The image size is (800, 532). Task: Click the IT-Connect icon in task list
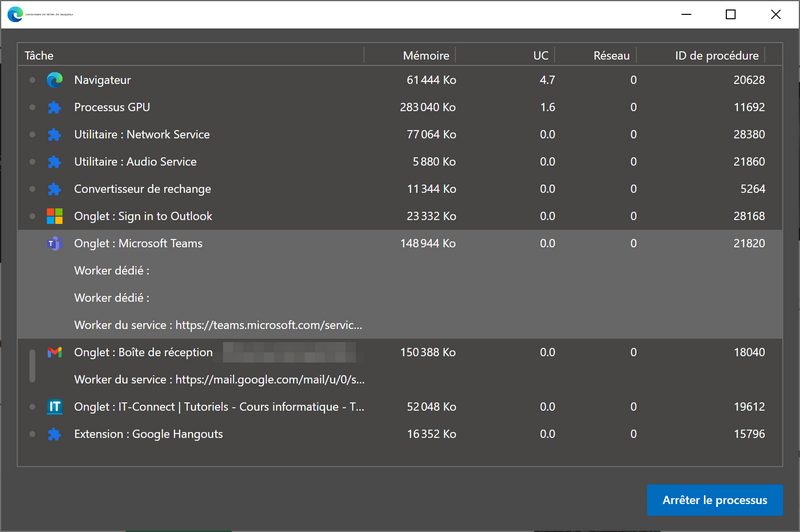click(x=54, y=407)
